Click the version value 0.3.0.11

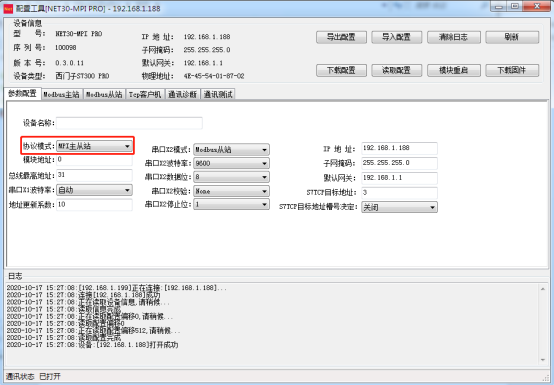(70, 63)
